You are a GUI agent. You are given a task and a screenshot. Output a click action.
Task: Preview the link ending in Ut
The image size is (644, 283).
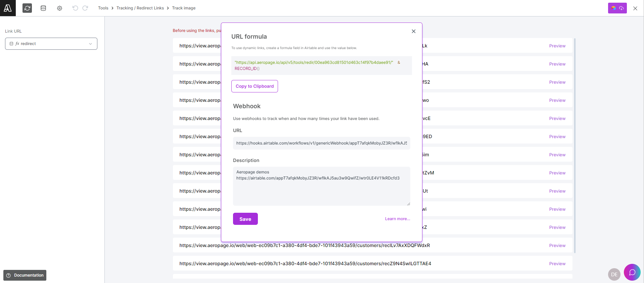[557, 191]
